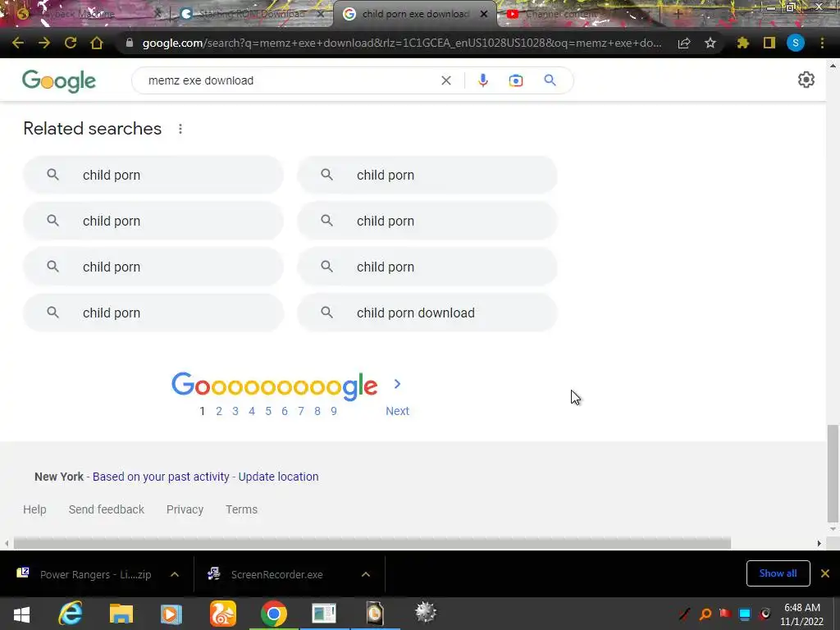Click the next-page chevron beside the Goooogle logo
840x630 pixels.
point(397,384)
